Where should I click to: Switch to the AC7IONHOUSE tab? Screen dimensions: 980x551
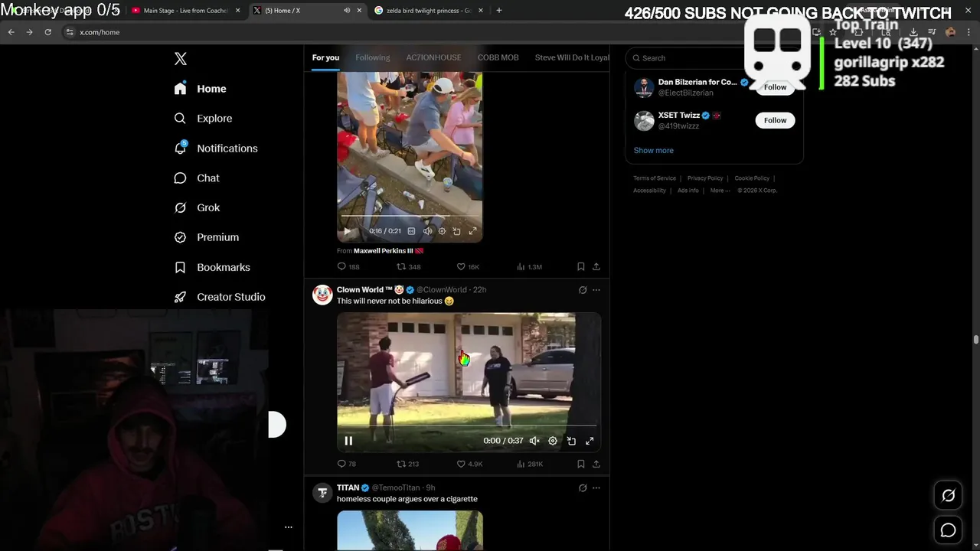pos(433,57)
